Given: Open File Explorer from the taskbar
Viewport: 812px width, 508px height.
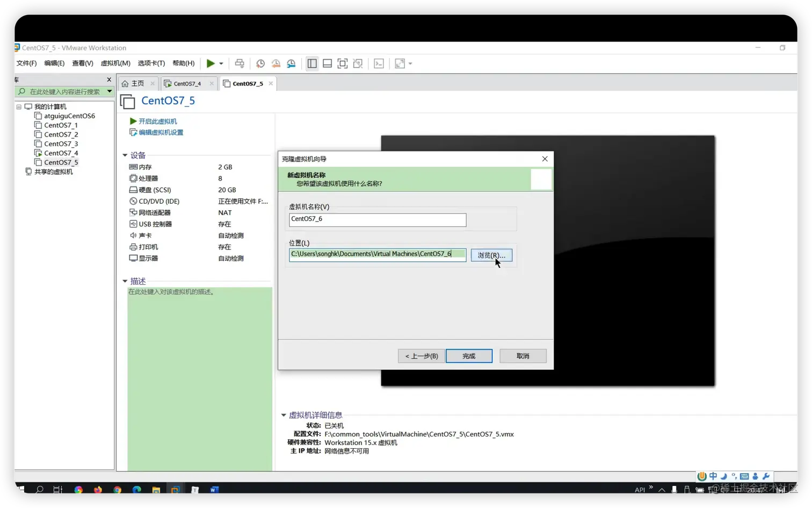Looking at the screenshot, I should point(156,490).
